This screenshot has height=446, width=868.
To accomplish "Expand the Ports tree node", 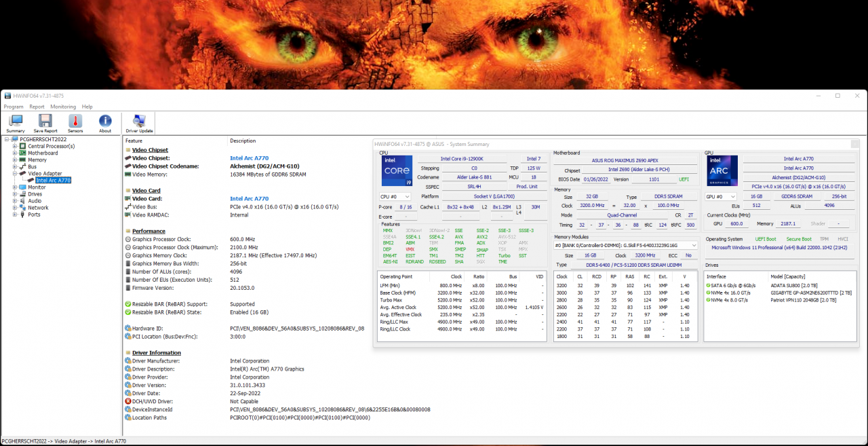I will [14, 215].
